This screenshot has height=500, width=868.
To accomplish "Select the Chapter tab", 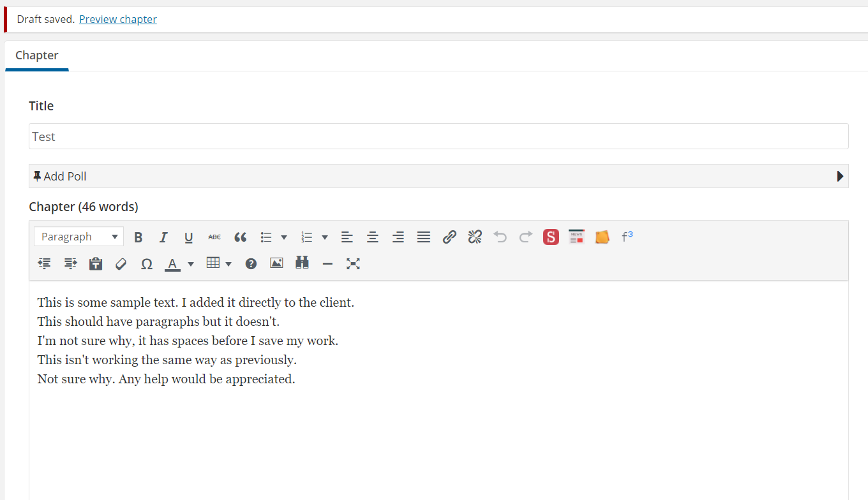I will [x=37, y=55].
